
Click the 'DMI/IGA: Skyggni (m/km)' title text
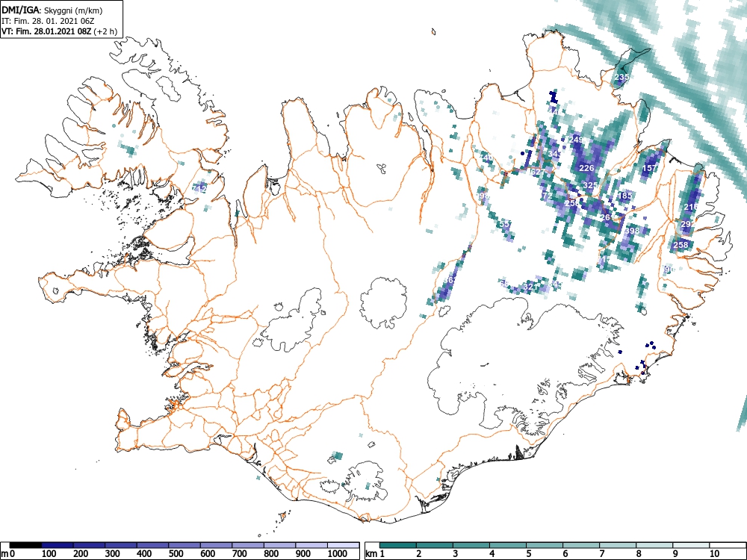click(52, 10)
